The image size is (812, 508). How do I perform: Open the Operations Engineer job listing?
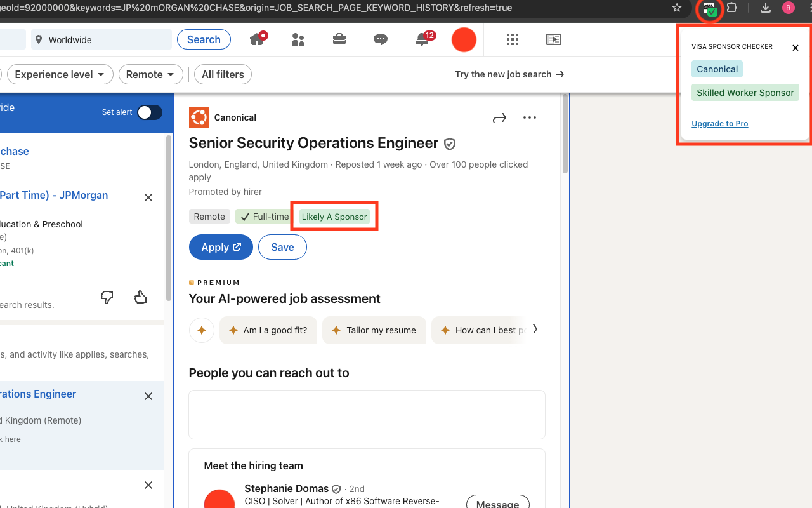pyautogui.click(x=38, y=394)
